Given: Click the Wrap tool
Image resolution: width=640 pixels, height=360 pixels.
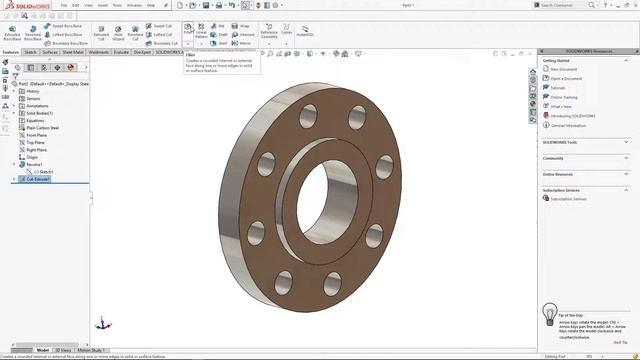Looking at the screenshot, I should tap(240, 26).
